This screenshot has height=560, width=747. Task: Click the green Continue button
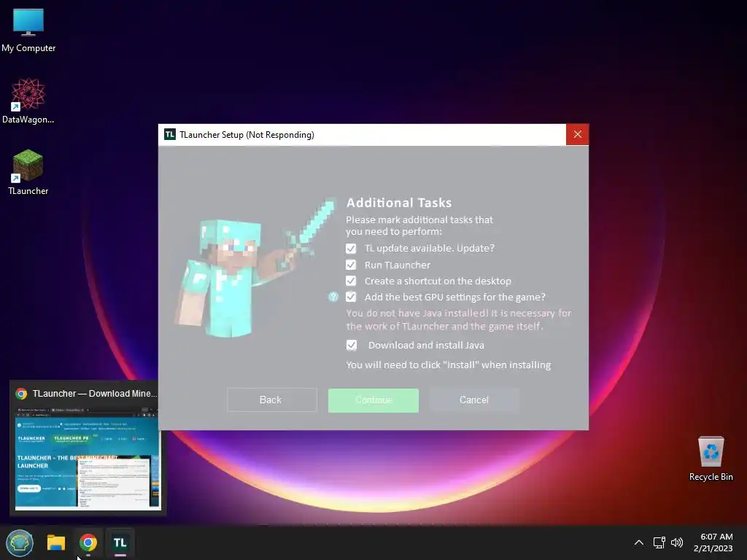point(373,400)
